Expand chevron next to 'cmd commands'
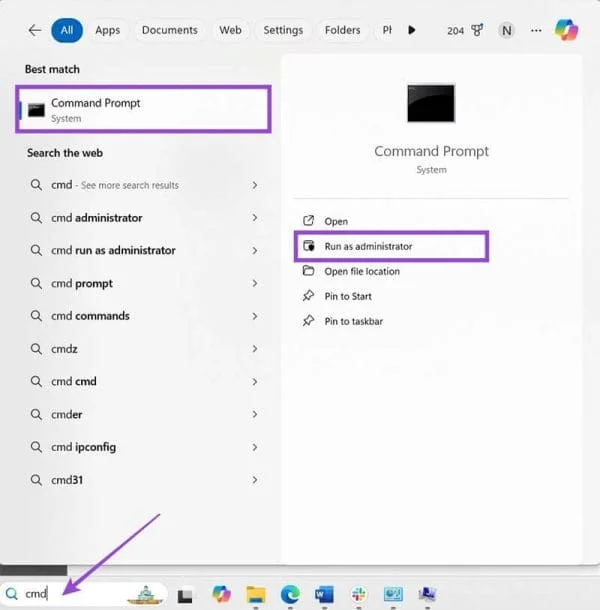The height and width of the screenshot is (610, 600). point(255,316)
